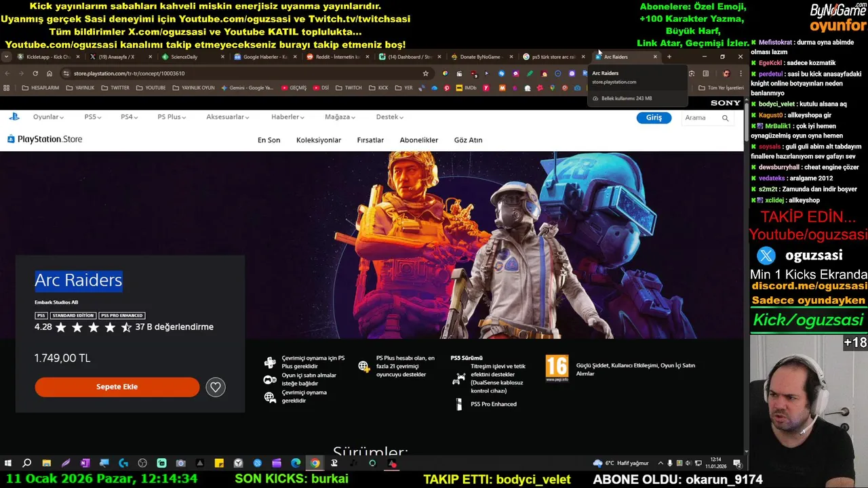
Task: Open the camera app on taskbar
Action: [180, 463]
